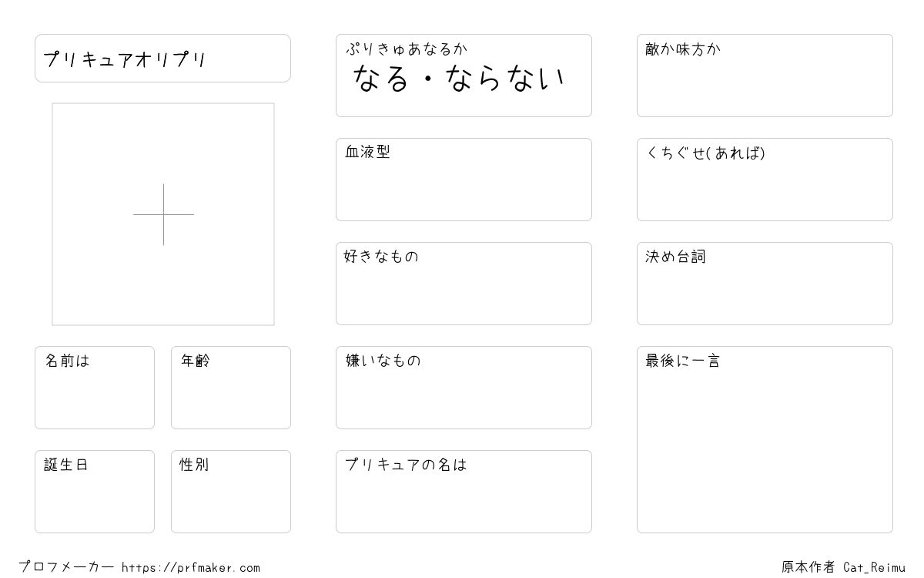Viewport: 924px width, 578px height.
Task: Click the 嫌いなもの dislikes field
Action: coord(464,388)
